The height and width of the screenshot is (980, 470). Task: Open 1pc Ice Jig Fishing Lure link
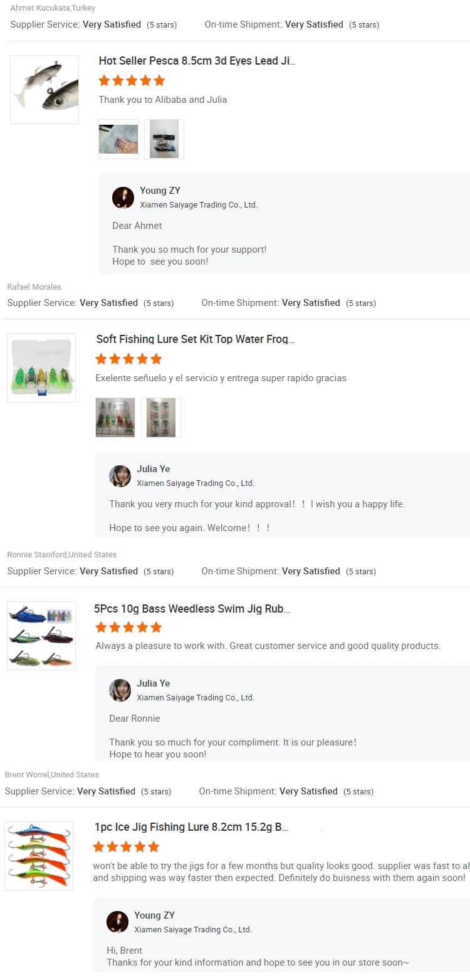191,827
